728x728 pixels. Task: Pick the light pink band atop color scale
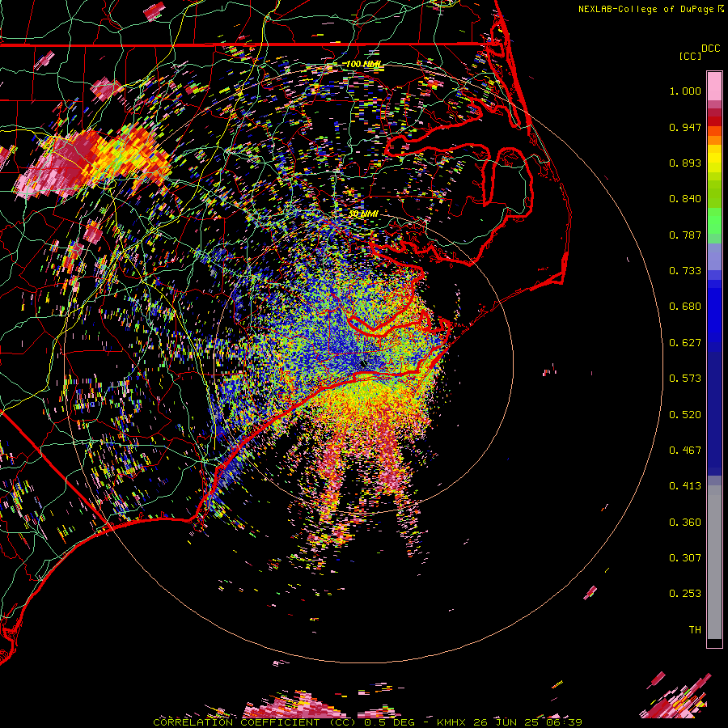pos(714,86)
